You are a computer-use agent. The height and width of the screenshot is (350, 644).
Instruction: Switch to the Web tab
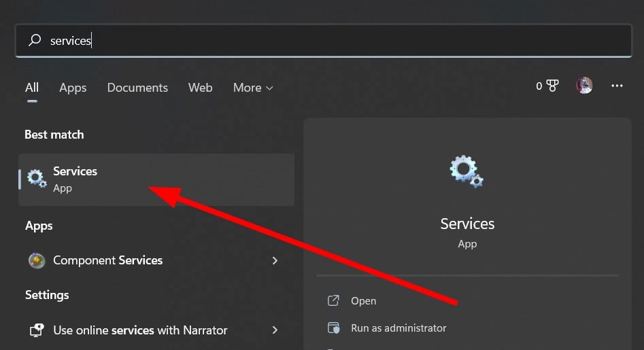click(200, 88)
